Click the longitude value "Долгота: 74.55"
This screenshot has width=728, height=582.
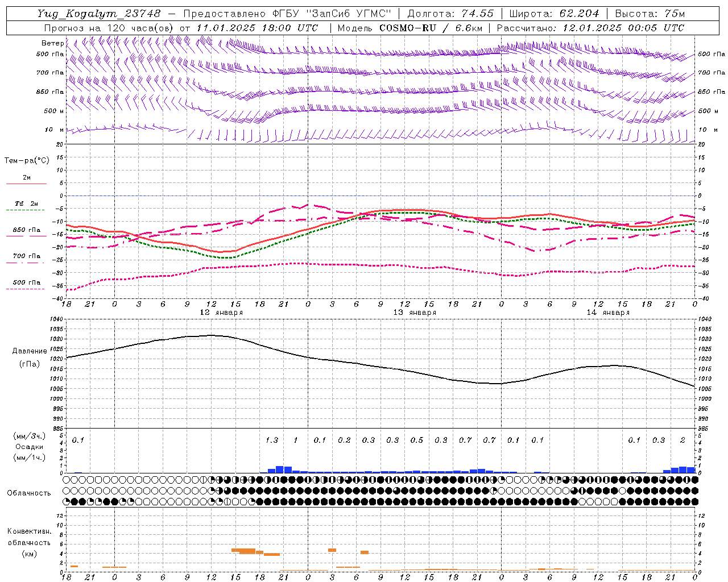click(x=450, y=14)
